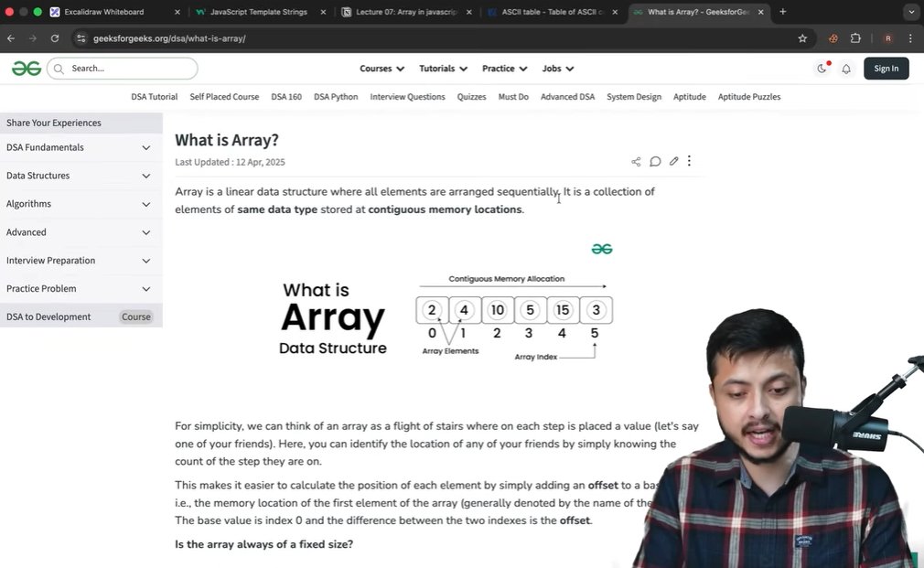Open a new browser tab with plus
Image resolution: width=924 pixels, height=568 pixels.
(782, 12)
